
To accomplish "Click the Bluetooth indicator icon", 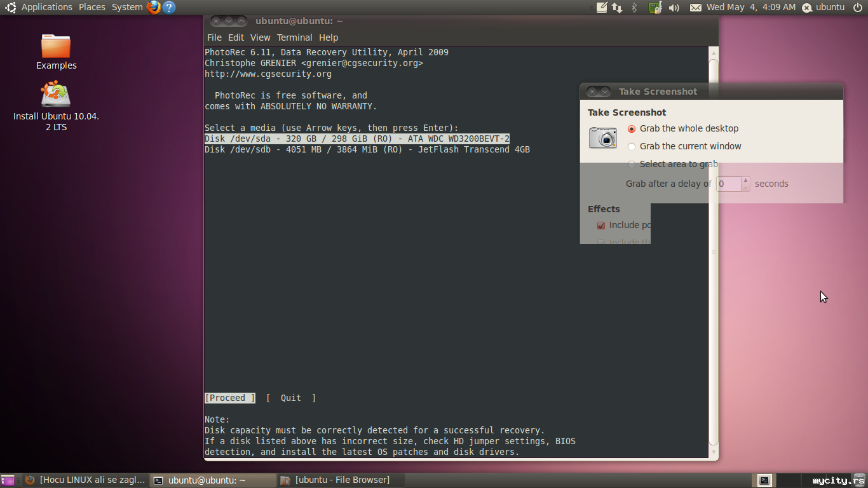I will [x=634, y=8].
